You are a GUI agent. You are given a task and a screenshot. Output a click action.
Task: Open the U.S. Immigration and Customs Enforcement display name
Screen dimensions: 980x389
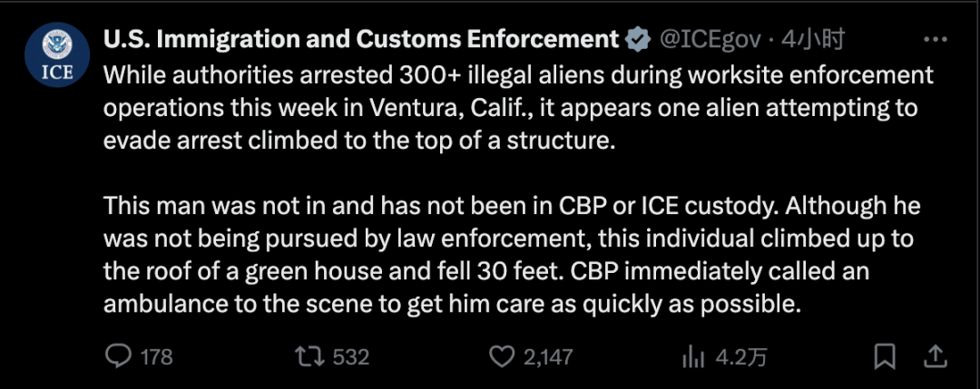coord(361,40)
